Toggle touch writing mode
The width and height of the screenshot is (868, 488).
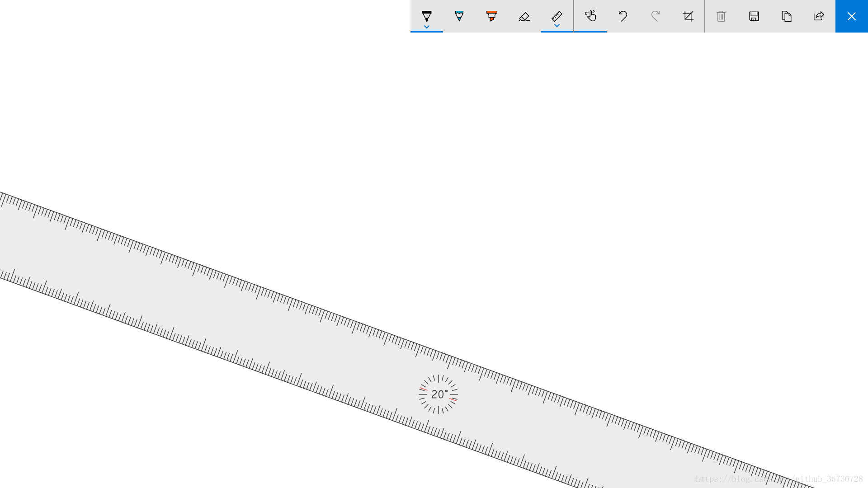(590, 16)
